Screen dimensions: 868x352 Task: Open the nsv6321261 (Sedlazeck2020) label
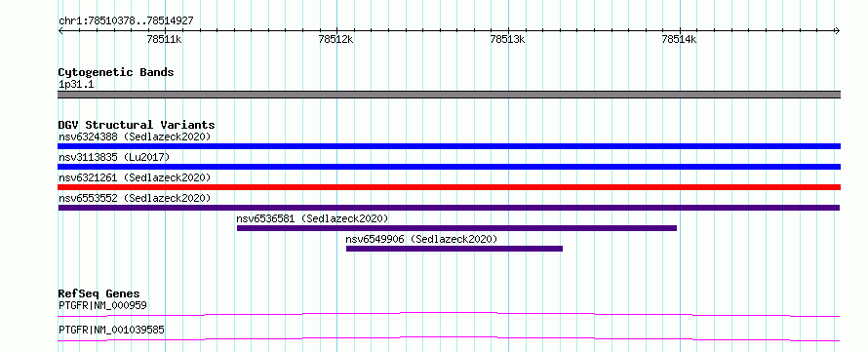[x=135, y=177]
